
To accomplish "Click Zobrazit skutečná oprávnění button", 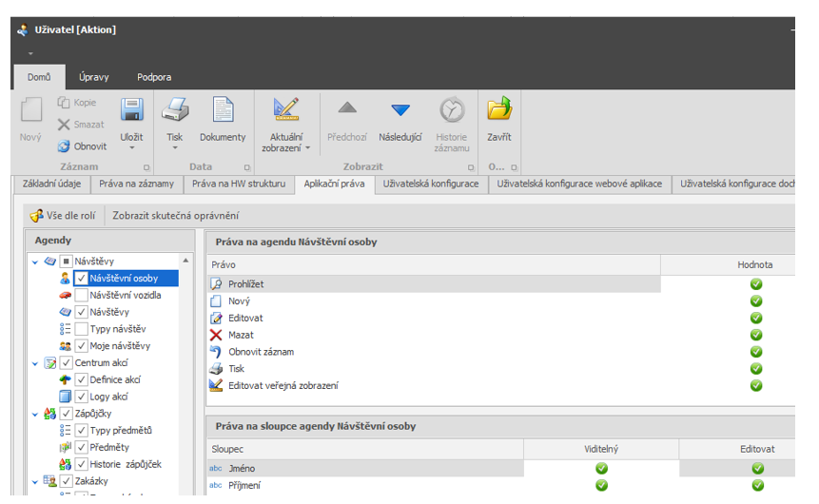I will 175,216.
